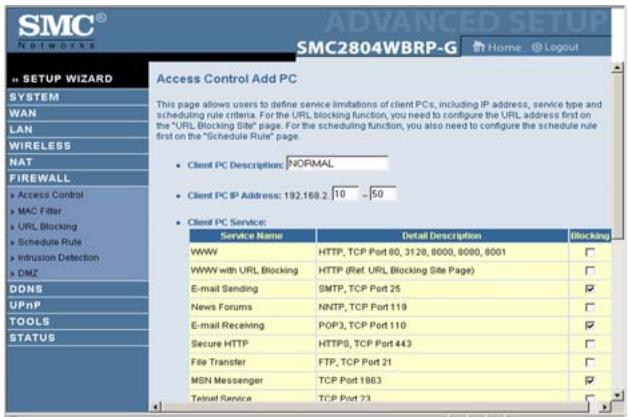Image resolution: width=628 pixels, height=417 pixels.
Task: Enable blocking for Secure HTTP
Action: tap(590, 344)
